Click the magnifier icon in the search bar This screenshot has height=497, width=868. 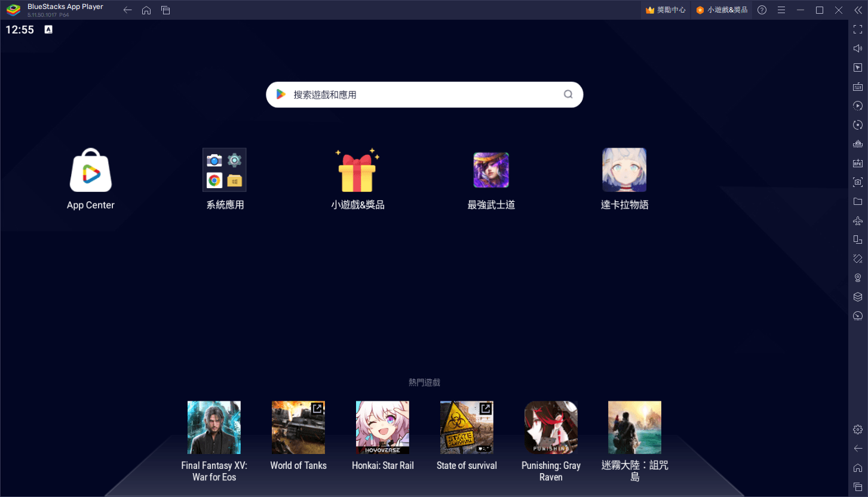(x=568, y=94)
